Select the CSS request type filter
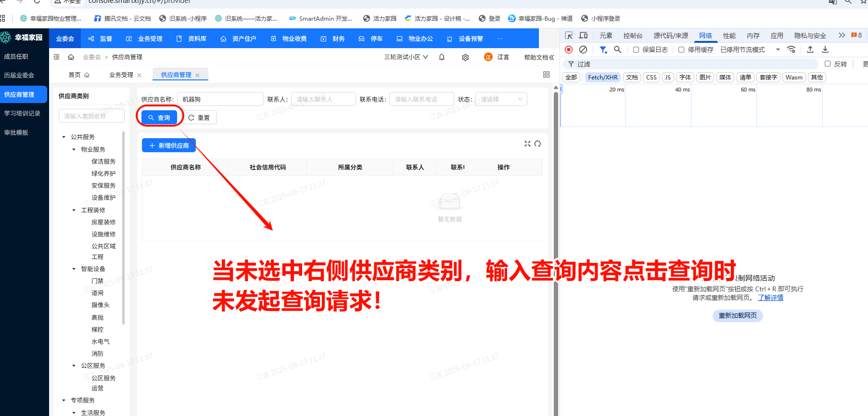Screen dimensions: 868x416 pos(651,78)
